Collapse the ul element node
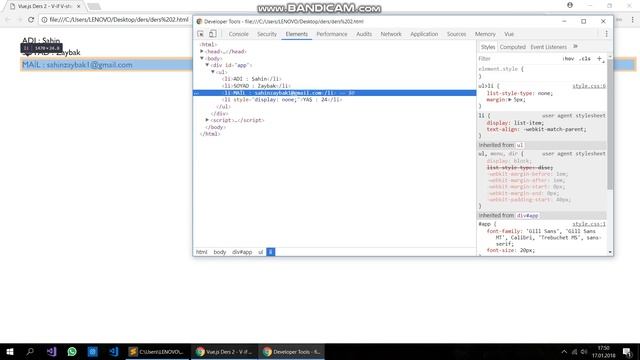Screen dimensions: 640x360 pos(213,72)
